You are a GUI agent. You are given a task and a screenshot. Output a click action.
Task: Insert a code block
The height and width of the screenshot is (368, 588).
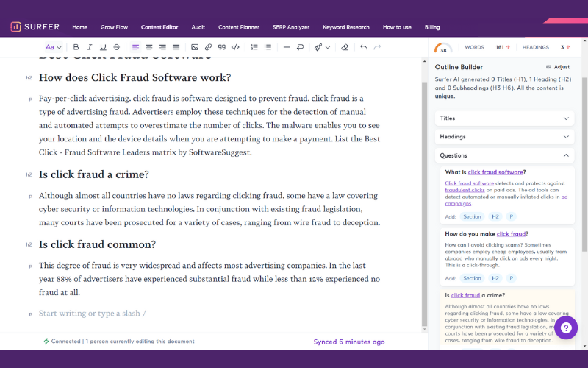coord(235,47)
